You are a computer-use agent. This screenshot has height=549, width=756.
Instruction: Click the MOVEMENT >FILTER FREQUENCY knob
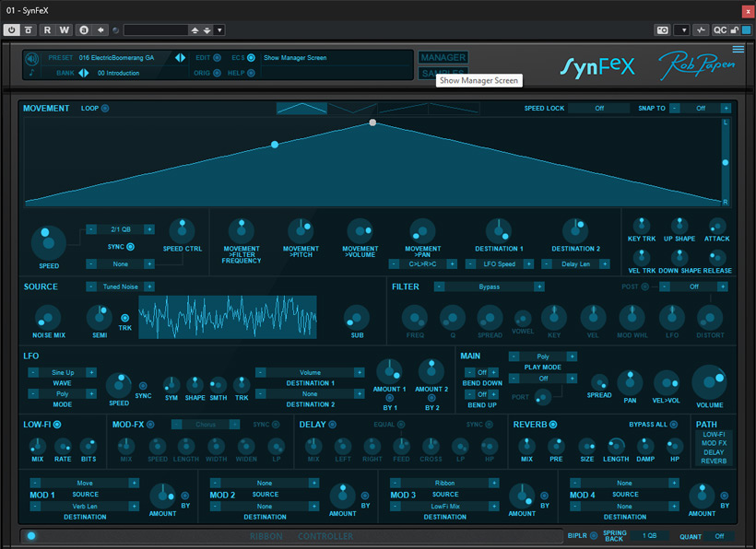tap(241, 230)
